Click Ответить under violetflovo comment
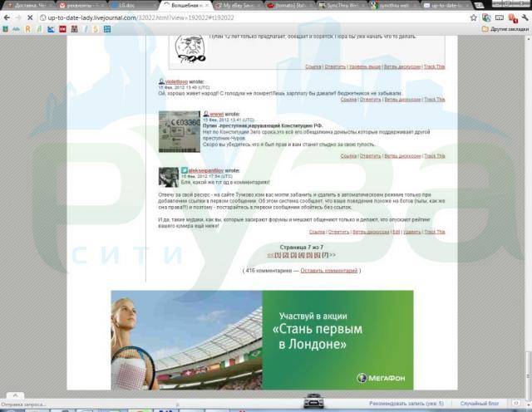532x412 pixels. [370, 100]
